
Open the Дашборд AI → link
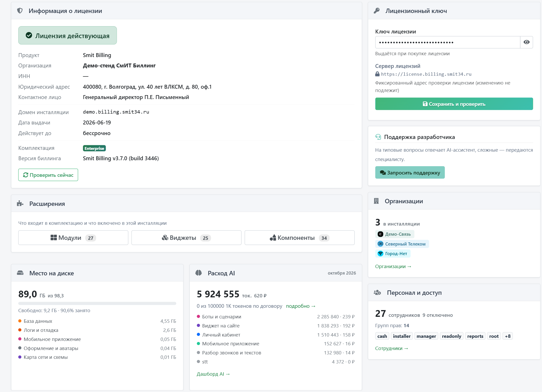coord(213,374)
